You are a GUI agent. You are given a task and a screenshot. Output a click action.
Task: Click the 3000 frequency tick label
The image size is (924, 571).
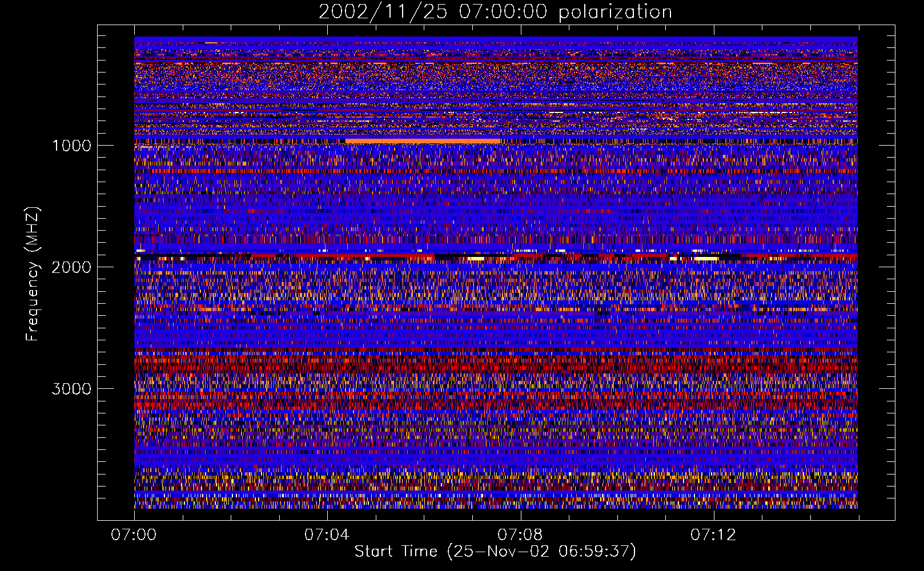pyautogui.click(x=71, y=389)
